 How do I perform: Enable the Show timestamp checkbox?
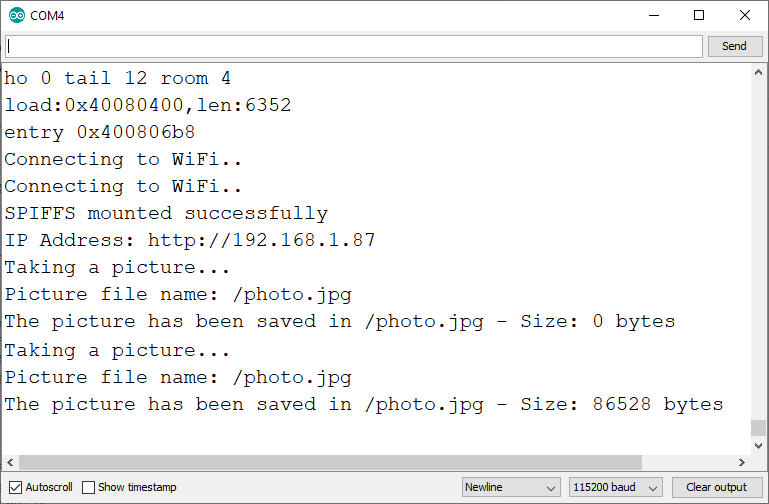point(89,487)
